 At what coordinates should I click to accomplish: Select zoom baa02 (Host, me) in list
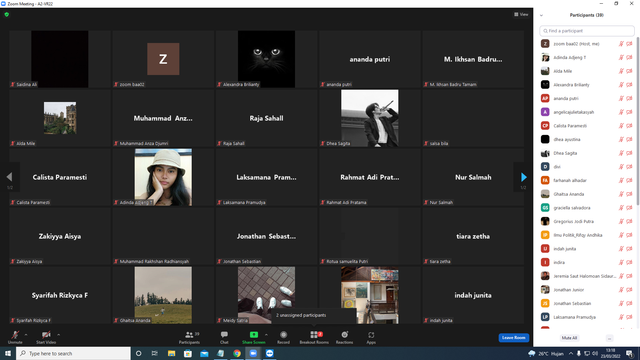tap(587, 44)
